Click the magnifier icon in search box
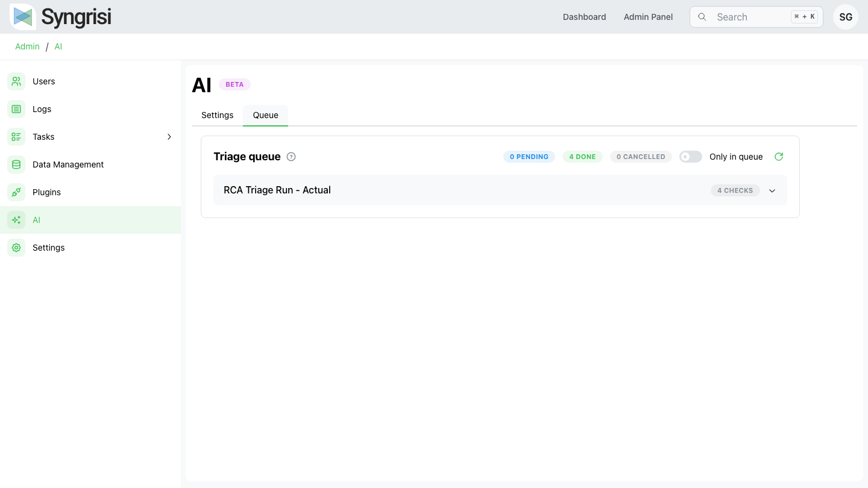Screen dimensions: 868x488 click(702, 17)
